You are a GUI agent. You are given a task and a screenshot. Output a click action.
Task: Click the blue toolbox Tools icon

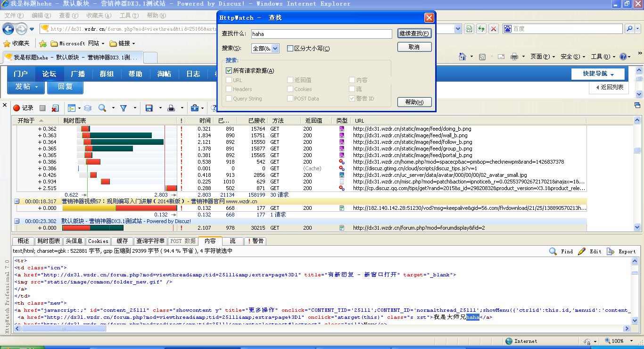(x=194, y=108)
